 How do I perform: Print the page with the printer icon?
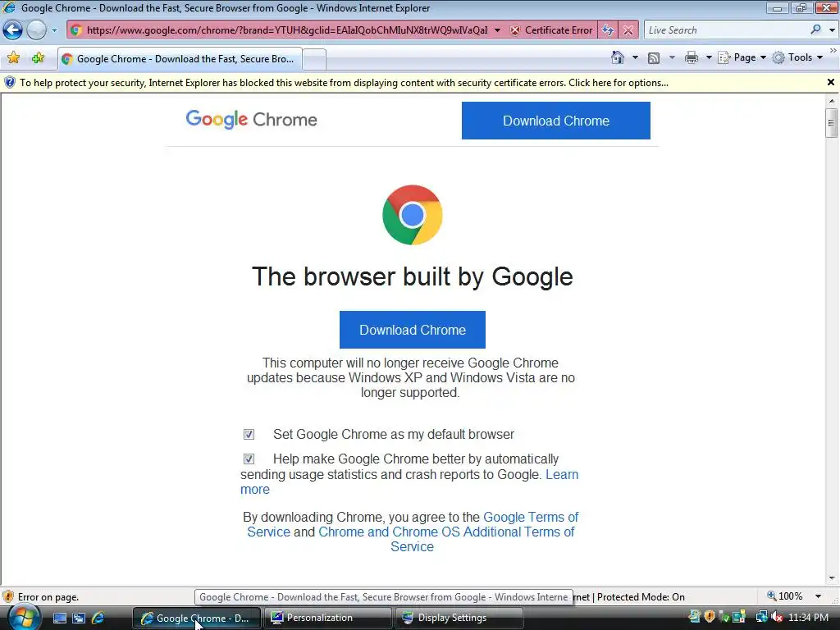pyautogui.click(x=692, y=57)
